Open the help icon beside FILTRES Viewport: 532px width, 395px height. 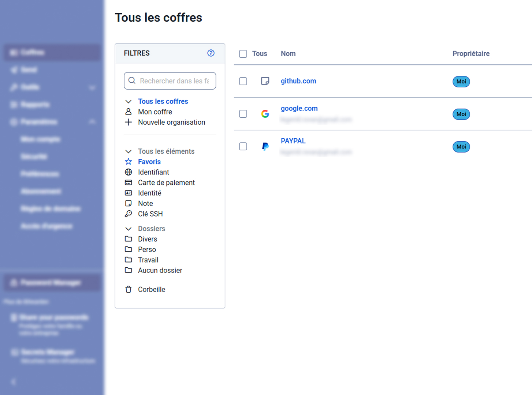point(211,53)
